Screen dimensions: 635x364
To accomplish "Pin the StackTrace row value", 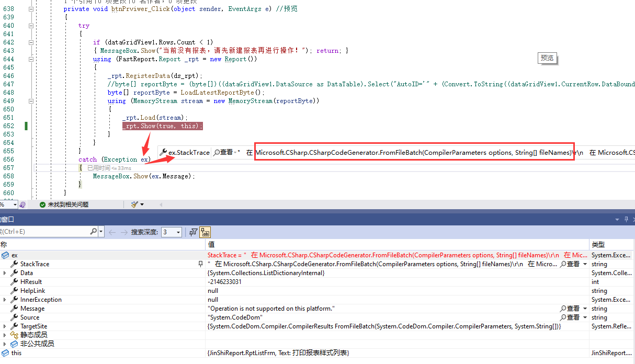I will click(199, 264).
